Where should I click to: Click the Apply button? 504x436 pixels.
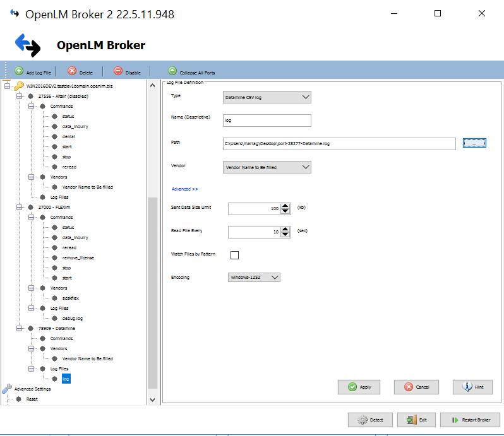(x=359, y=387)
